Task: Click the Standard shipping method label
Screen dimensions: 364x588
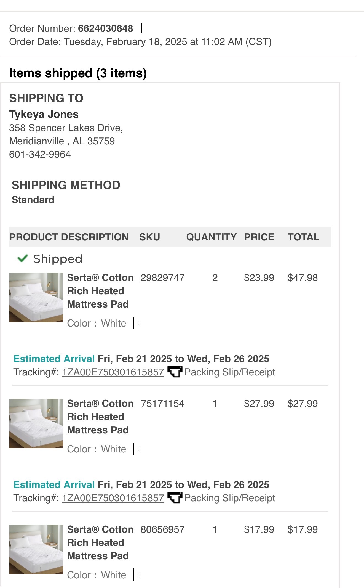Action: point(33,200)
